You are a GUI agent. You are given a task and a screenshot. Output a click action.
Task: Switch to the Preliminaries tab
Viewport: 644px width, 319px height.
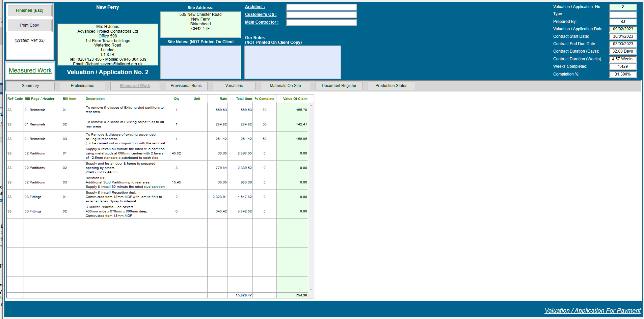[x=82, y=86]
